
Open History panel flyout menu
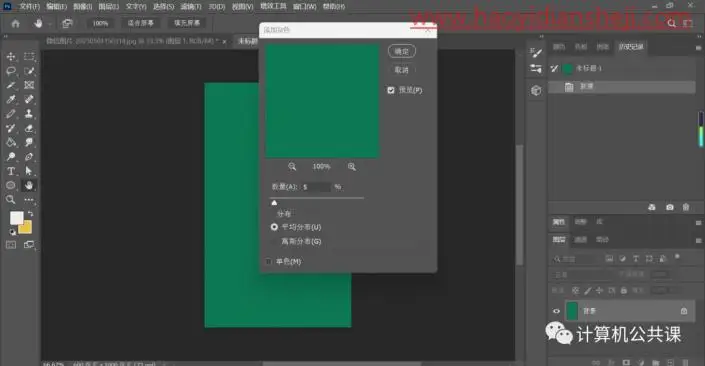[698, 47]
